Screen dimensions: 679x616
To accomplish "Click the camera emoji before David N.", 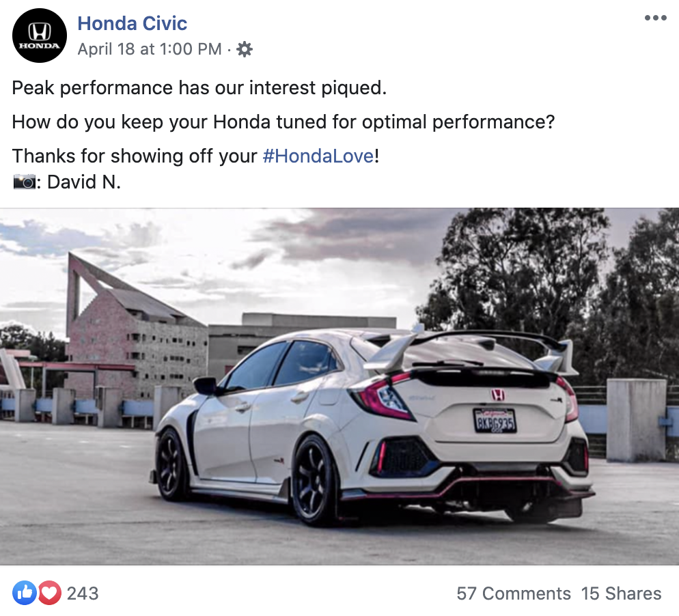I will click(25, 182).
